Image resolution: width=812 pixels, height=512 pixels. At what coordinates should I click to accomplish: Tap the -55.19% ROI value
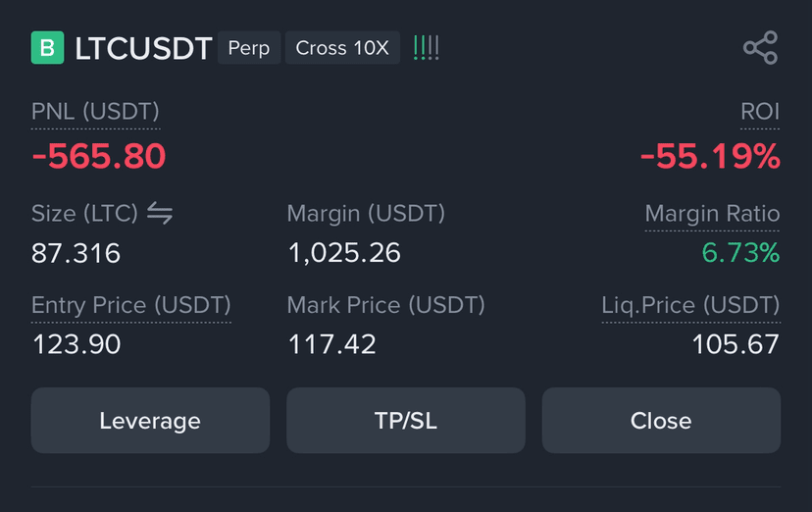pos(710,156)
